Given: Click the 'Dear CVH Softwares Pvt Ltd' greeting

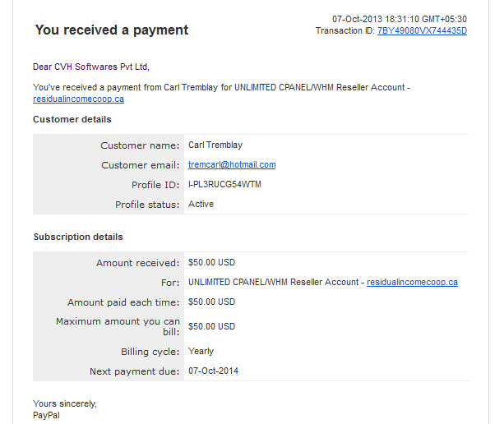Looking at the screenshot, I should tap(91, 67).
